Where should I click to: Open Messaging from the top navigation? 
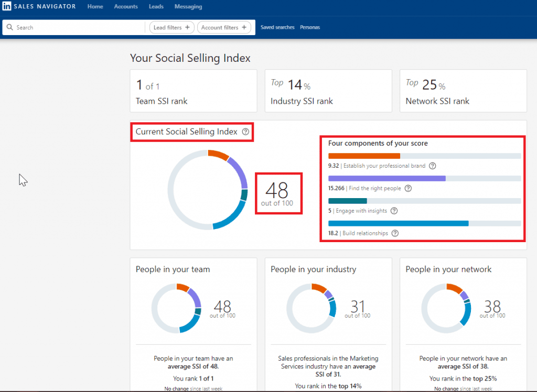(188, 6)
